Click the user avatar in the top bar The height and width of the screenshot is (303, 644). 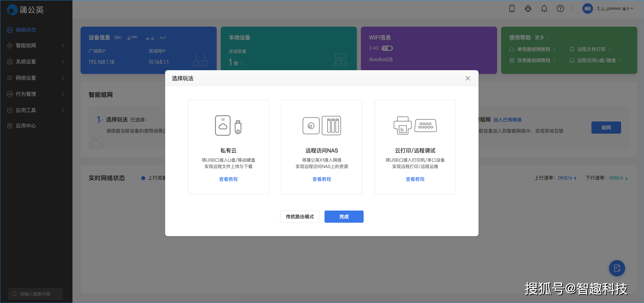(588, 8)
